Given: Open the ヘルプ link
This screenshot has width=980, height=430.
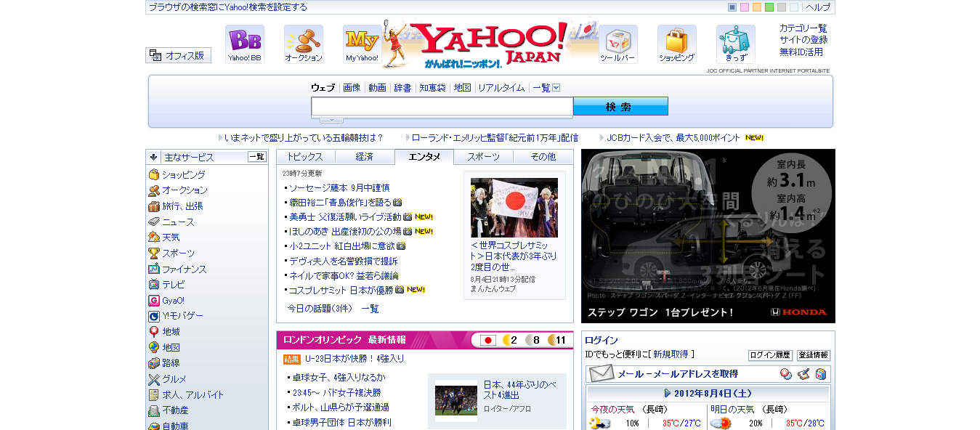Looking at the screenshot, I should point(818,7).
